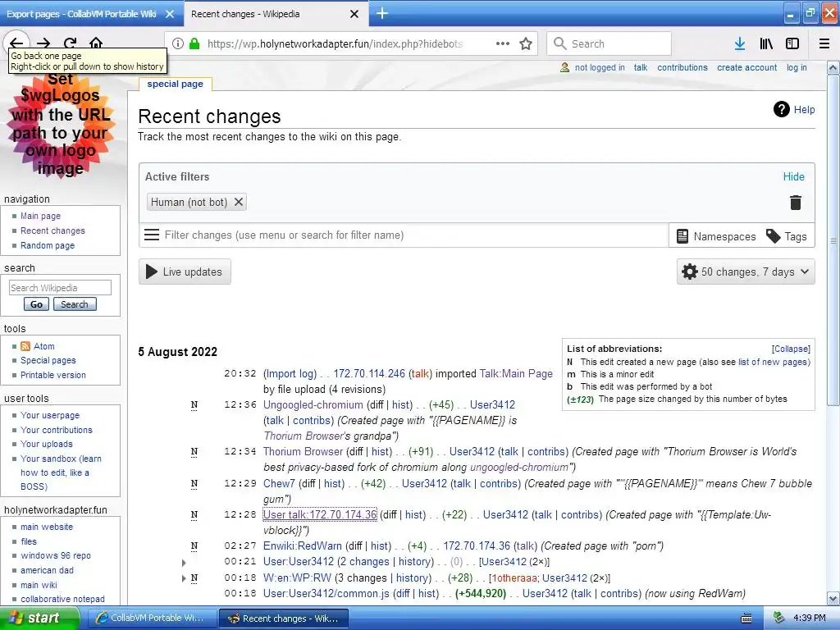Click the log in link
Viewport: 840px width, 630px height.
point(796,67)
